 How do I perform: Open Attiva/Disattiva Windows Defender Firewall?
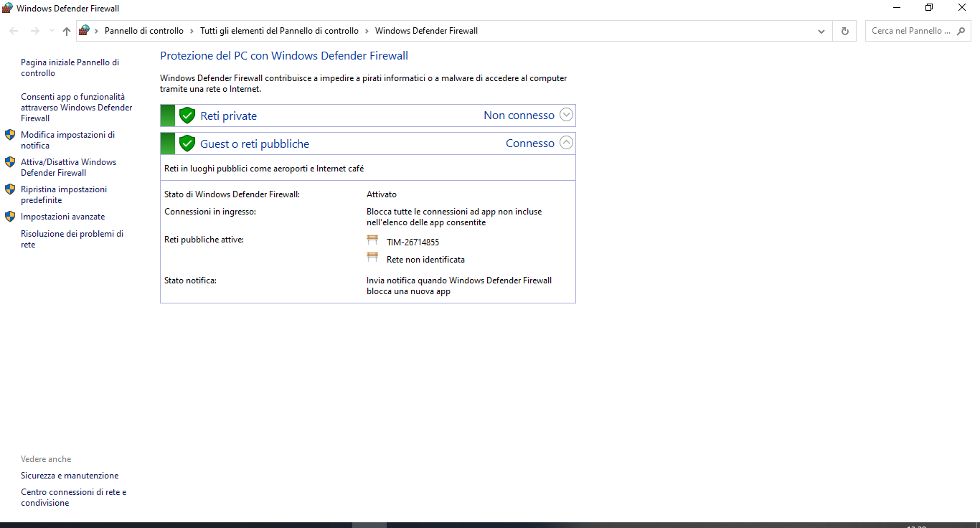68,167
